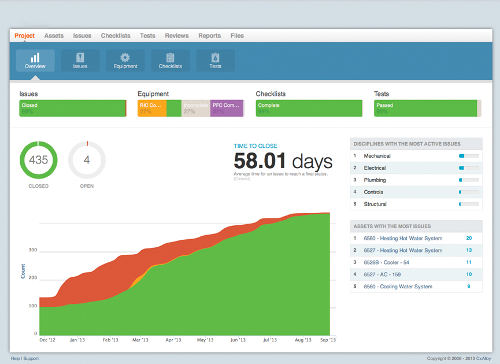This screenshot has height=364, width=500.
Task: Open the Issues icon in the blue toolbar
Action: tap(80, 61)
